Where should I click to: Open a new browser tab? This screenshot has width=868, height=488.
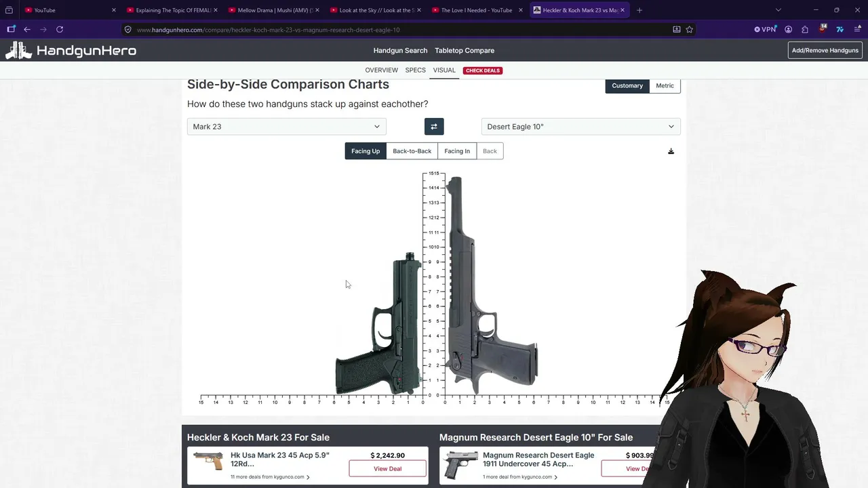[639, 10]
